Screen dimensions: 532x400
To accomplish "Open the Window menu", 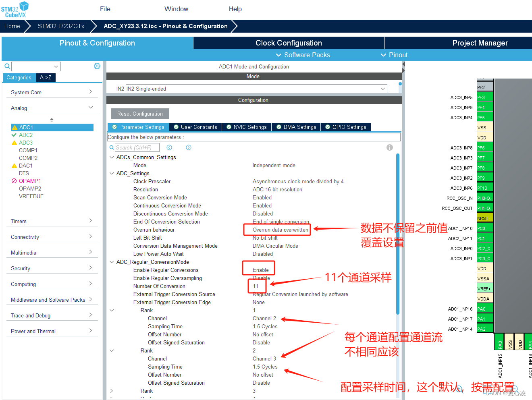I will (x=176, y=9).
